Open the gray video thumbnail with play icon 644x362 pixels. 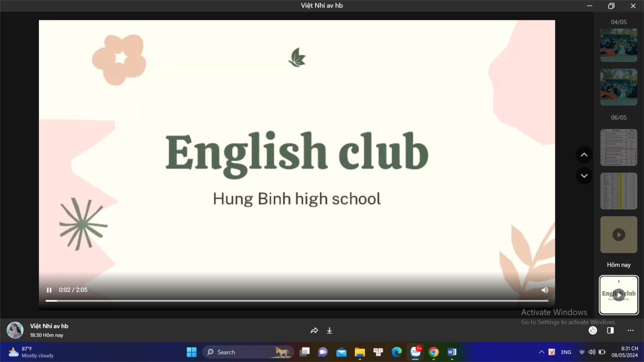619,235
